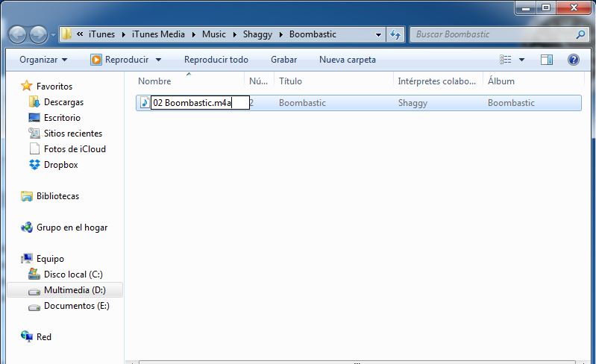
Task: Navigate to Shaggy breadcrumb folder
Action: (x=257, y=34)
